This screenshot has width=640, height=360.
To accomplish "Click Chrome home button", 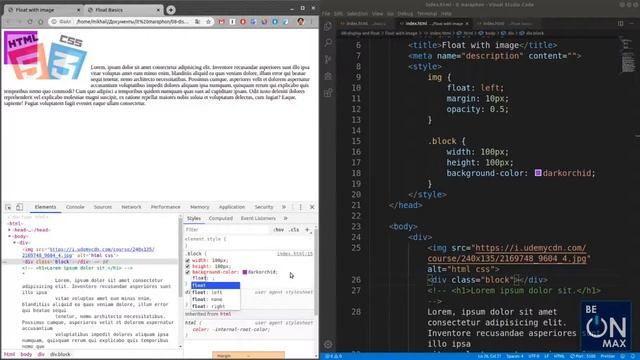I will point(40,22).
